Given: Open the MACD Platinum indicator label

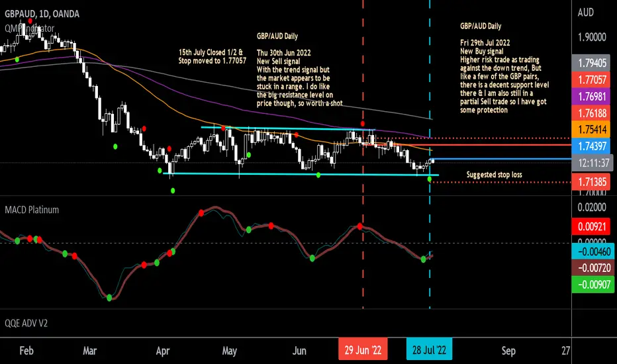Looking at the screenshot, I should click(x=32, y=210).
